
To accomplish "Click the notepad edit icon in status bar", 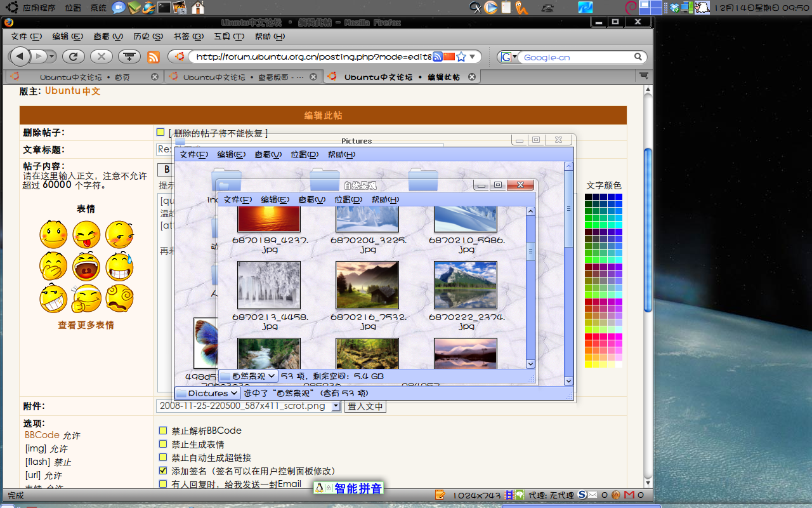I will click(x=440, y=495).
